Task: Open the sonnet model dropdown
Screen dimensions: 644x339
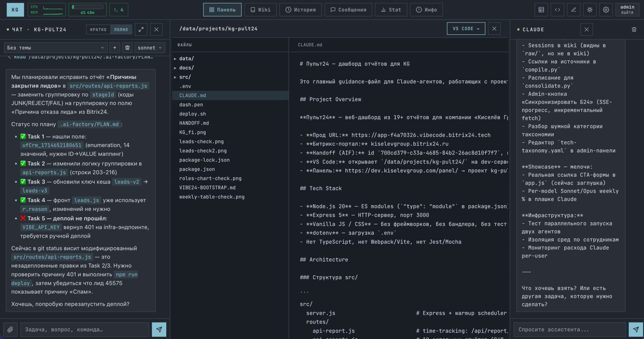Action: pyautogui.click(x=150, y=48)
